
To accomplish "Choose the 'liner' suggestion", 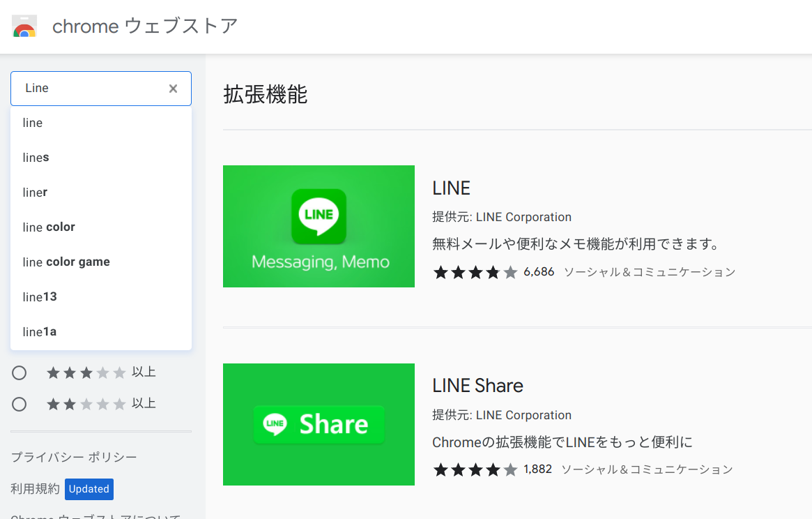I will [101, 193].
